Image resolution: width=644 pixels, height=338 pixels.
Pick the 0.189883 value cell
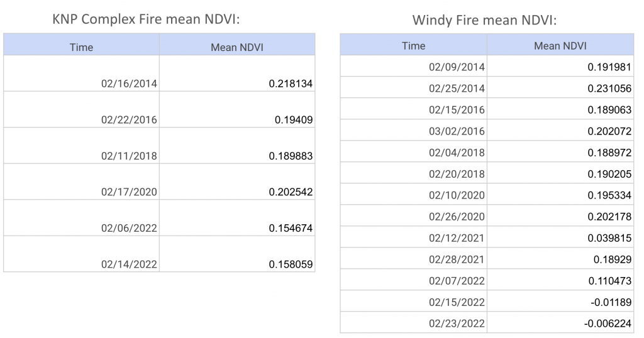(x=291, y=156)
